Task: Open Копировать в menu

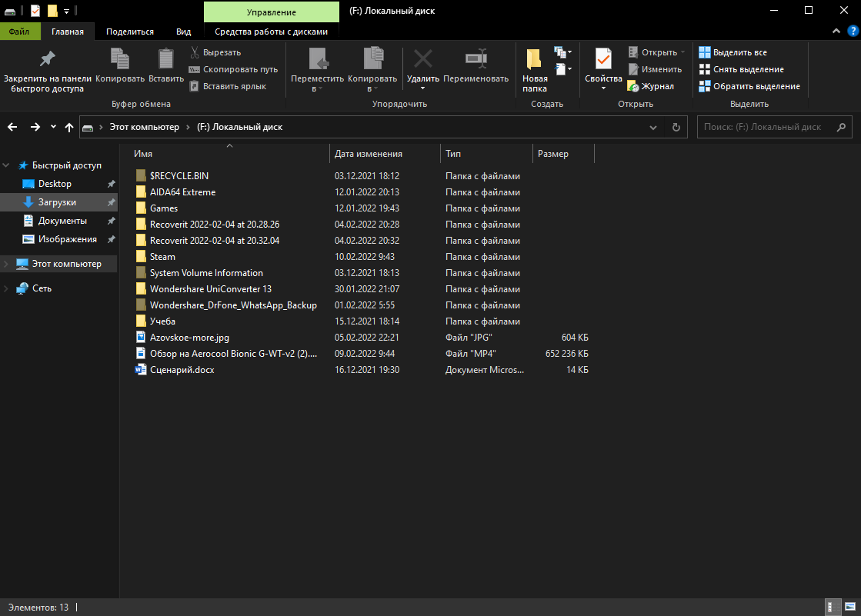Action: pos(372,70)
